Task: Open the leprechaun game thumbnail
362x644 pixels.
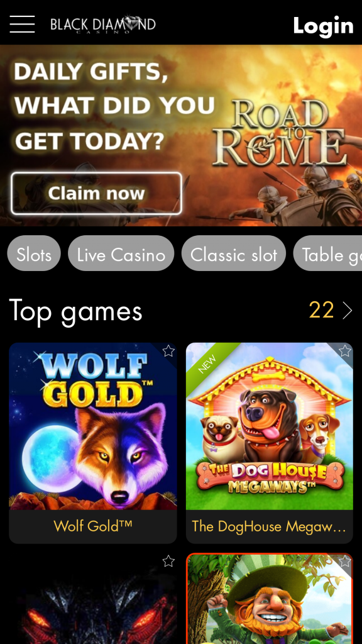Action: [x=269, y=599]
